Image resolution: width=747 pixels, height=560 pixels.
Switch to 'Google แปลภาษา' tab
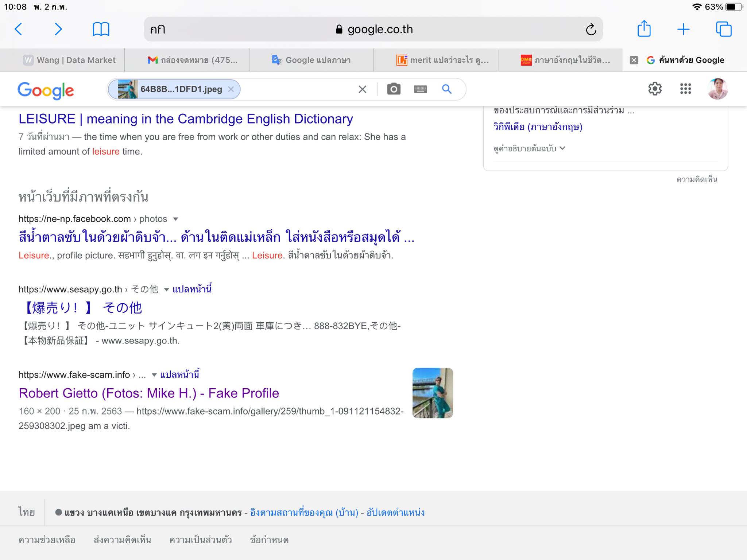pyautogui.click(x=311, y=60)
